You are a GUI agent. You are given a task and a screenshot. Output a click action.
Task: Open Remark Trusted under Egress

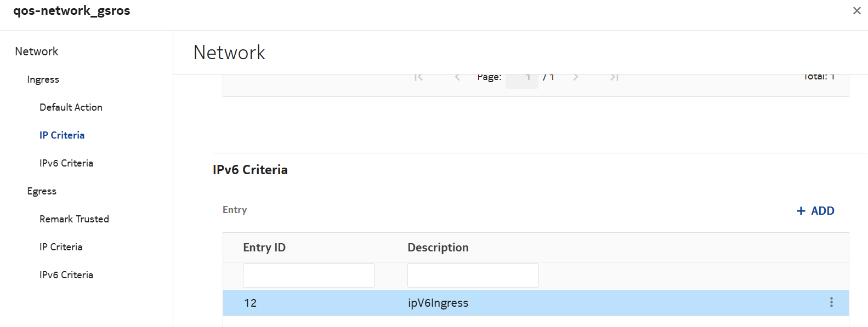[x=74, y=219]
